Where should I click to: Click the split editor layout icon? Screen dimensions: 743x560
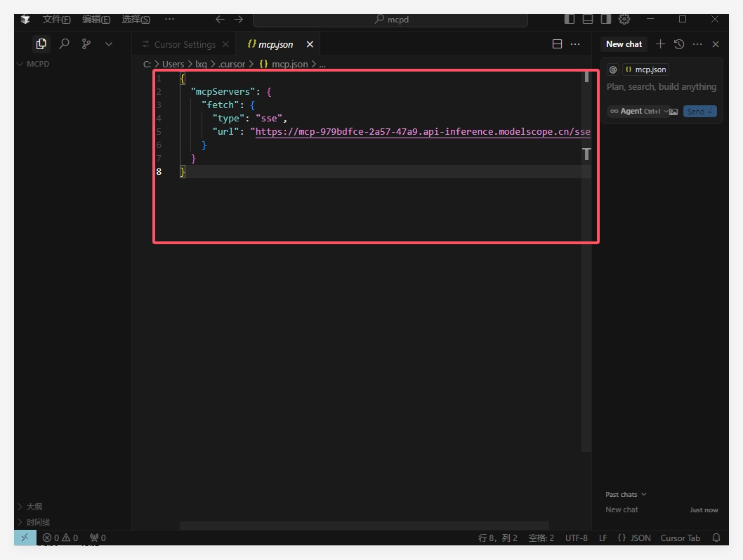(x=557, y=44)
